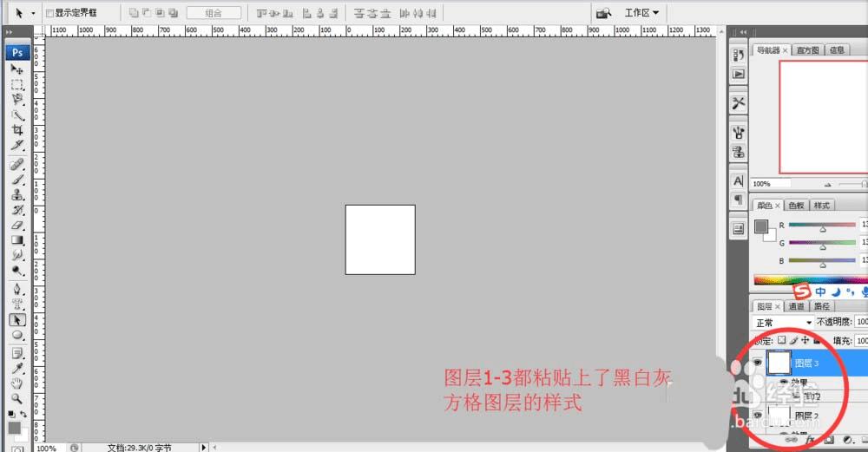The image size is (868, 452).
Task: Select the Pen tool
Action: 17,290
